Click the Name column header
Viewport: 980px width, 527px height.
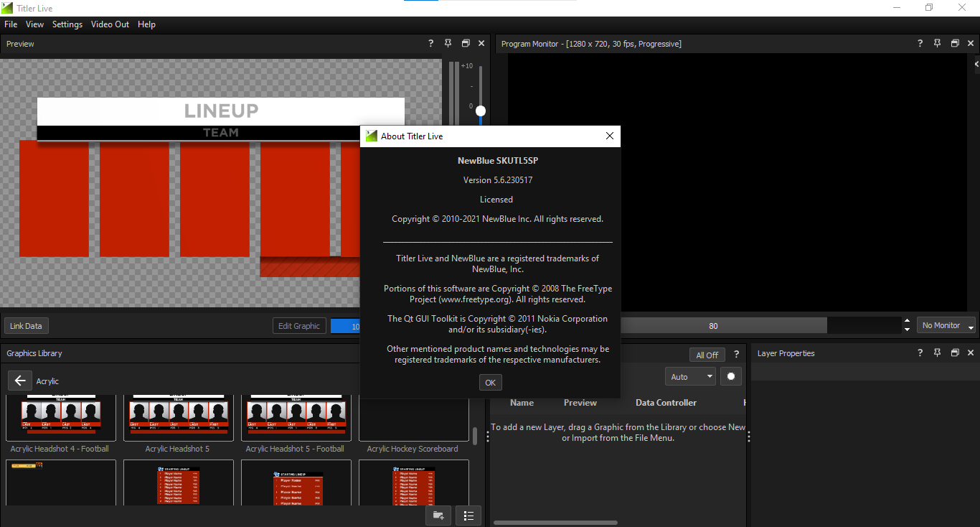click(x=522, y=403)
